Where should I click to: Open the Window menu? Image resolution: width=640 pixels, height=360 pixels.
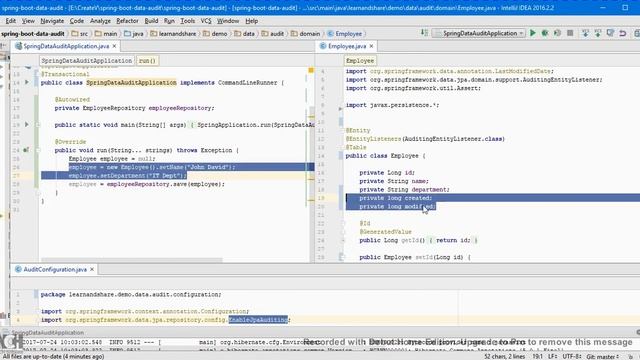[228, 21]
